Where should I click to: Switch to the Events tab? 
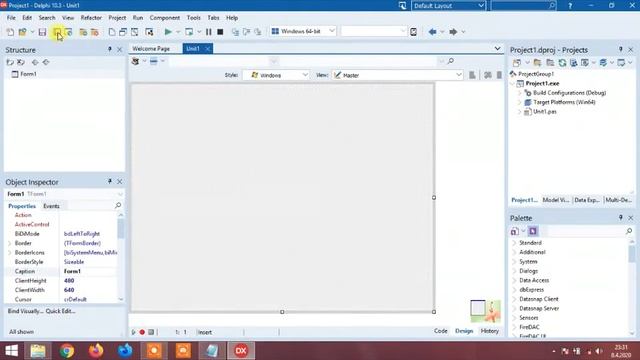coord(51,206)
